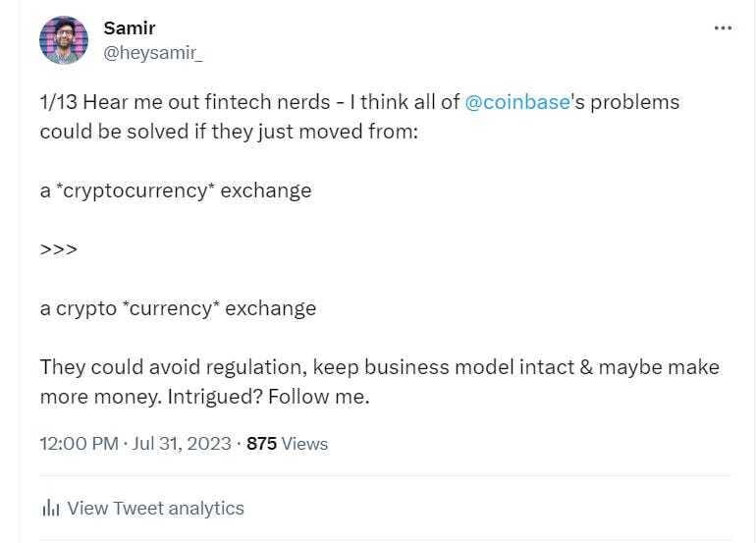Open View Tweet analytics

[x=155, y=508]
